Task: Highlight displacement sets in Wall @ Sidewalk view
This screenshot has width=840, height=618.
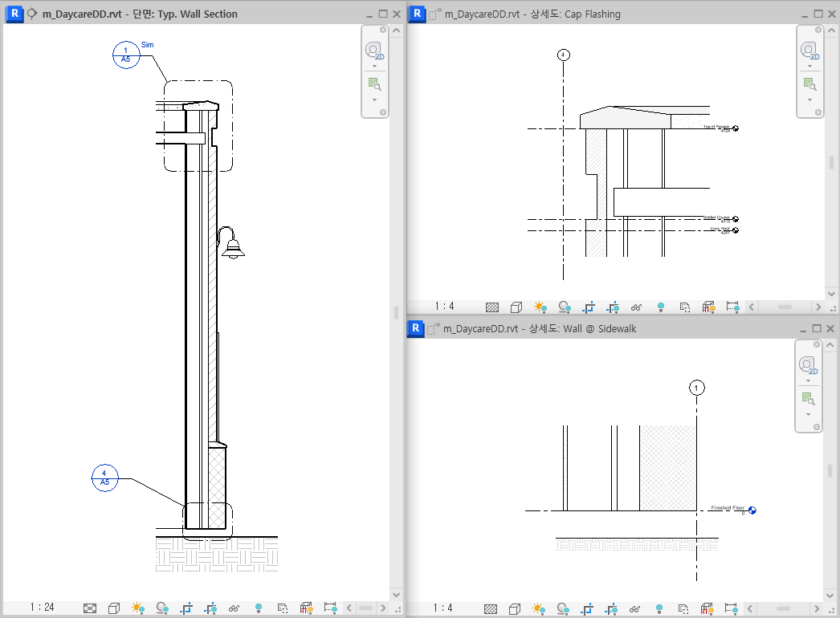Action: [707, 608]
